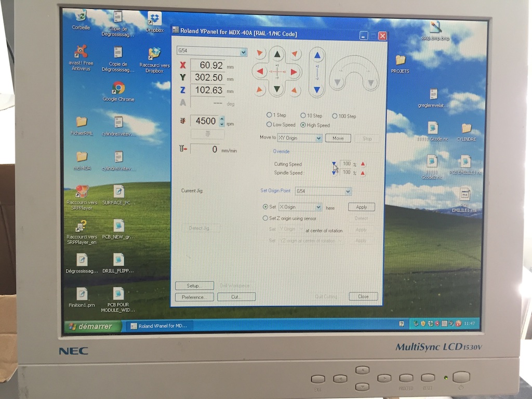
Task: Select the Low Speed radio button
Action: pos(269,125)
